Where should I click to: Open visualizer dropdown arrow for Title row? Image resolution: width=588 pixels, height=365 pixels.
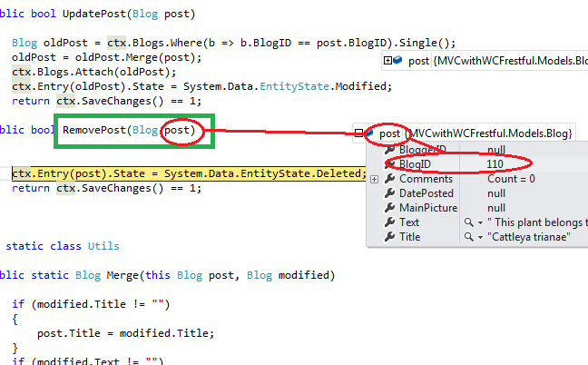click(480, 238)
